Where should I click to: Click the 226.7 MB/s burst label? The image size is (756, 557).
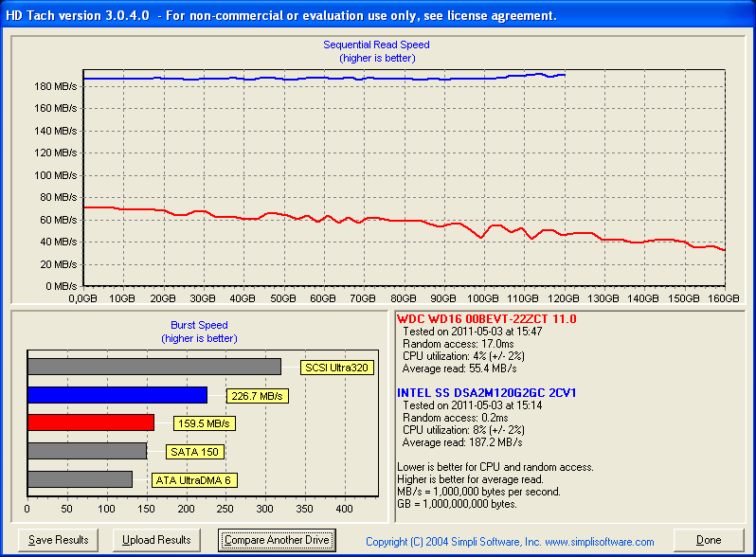point(255,396)
